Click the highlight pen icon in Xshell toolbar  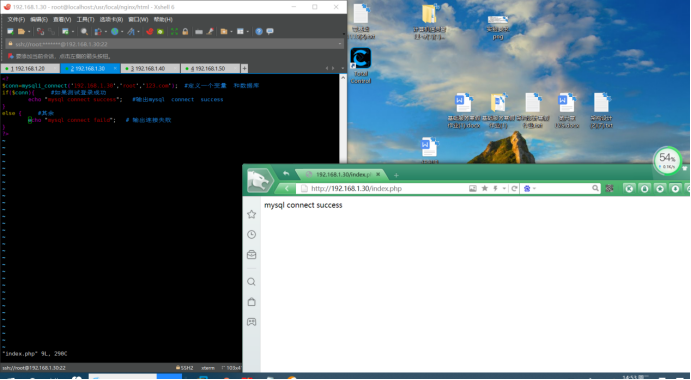click(x=210, y=31)
